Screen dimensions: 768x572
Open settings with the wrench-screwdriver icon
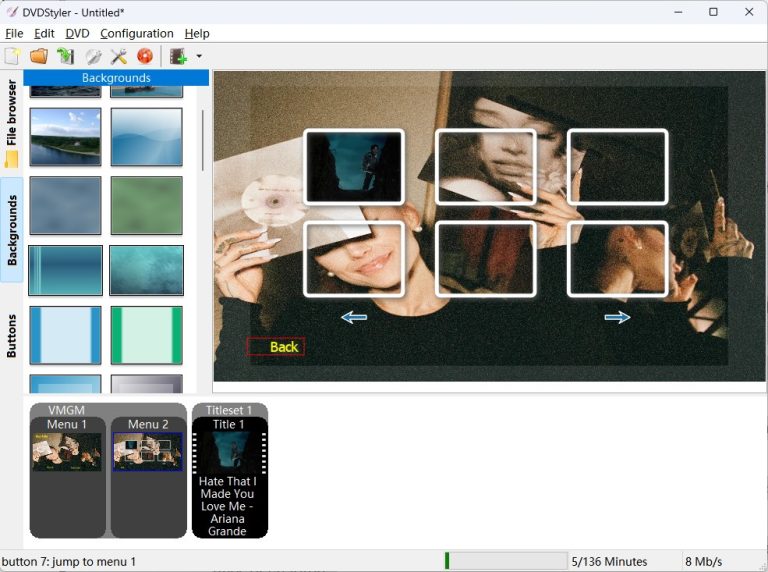tap(119, 56)
